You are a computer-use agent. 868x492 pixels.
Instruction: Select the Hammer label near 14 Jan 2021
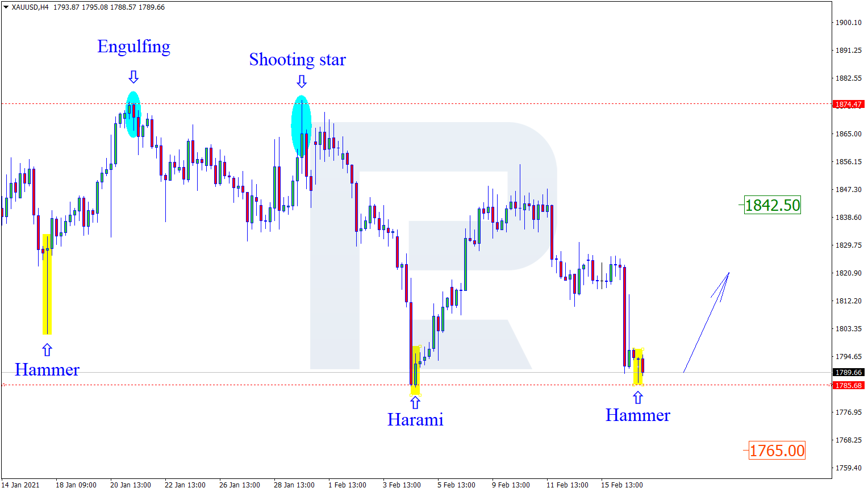[47, 370]
